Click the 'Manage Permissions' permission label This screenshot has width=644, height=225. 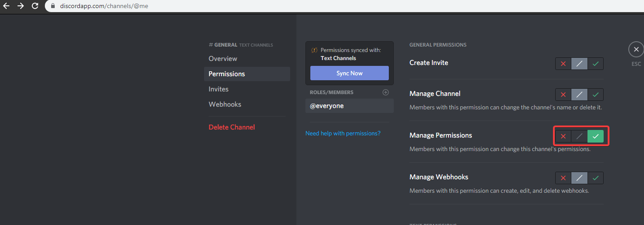point(441,135)
